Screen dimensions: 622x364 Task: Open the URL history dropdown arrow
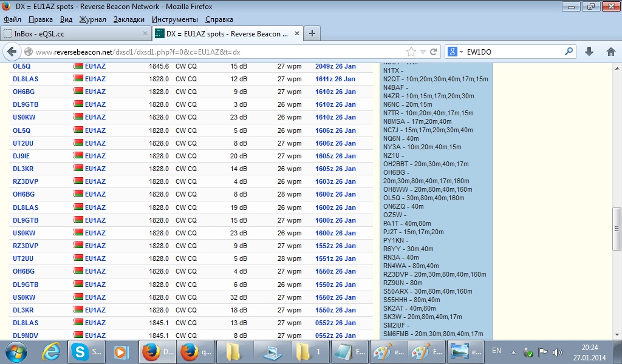click(423, 52)
